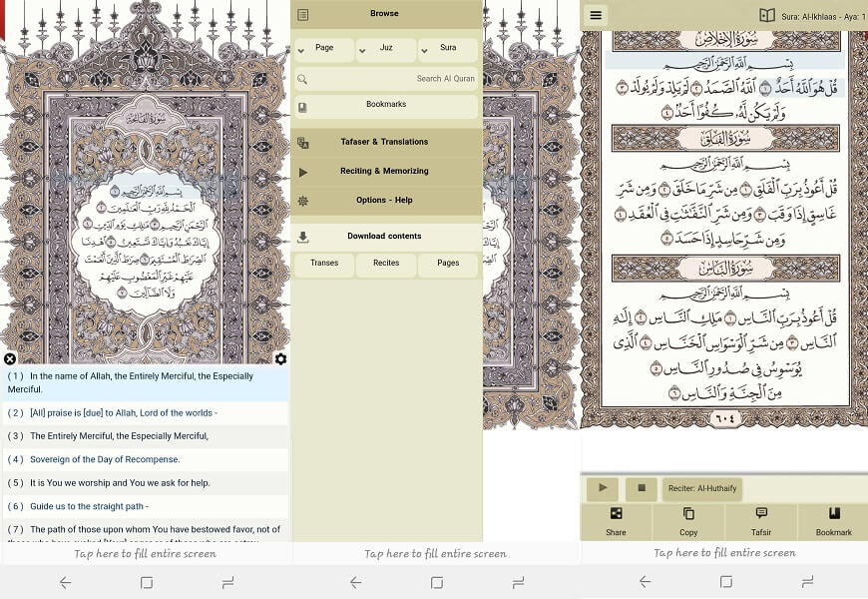Tap the Tafsir speech bubble icon

pos(761,513)
